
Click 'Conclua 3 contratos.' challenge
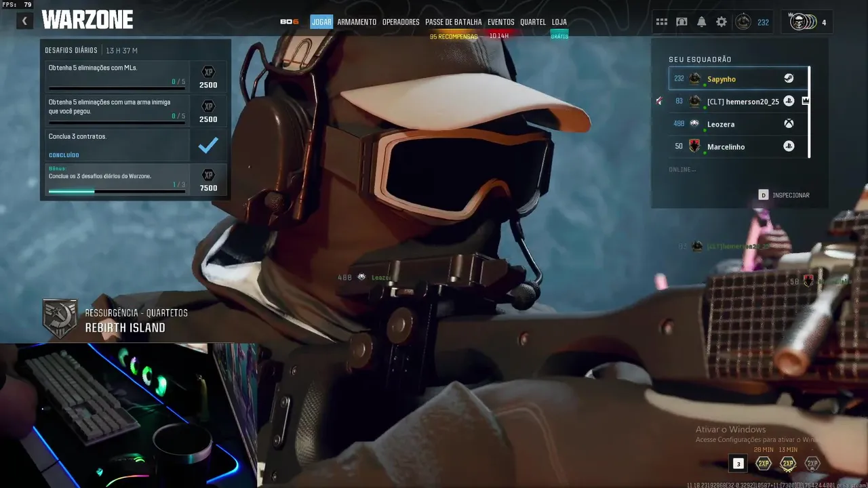pyautogui.click(x=117, y=145)
